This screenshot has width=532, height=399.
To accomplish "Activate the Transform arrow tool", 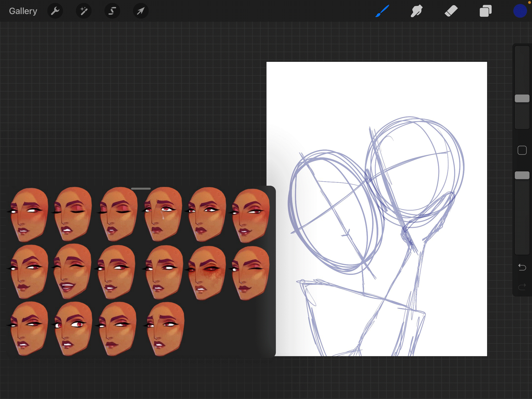I will [x=141, y=11].
